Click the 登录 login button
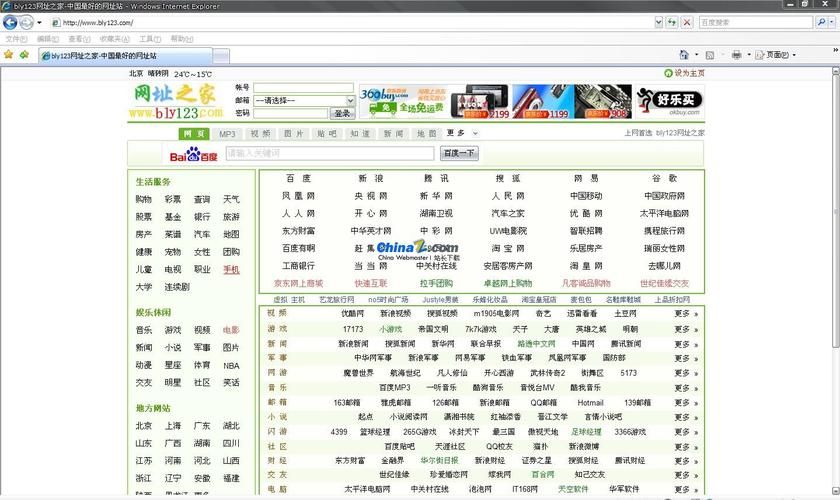840x500 pixels. [342, 113]
